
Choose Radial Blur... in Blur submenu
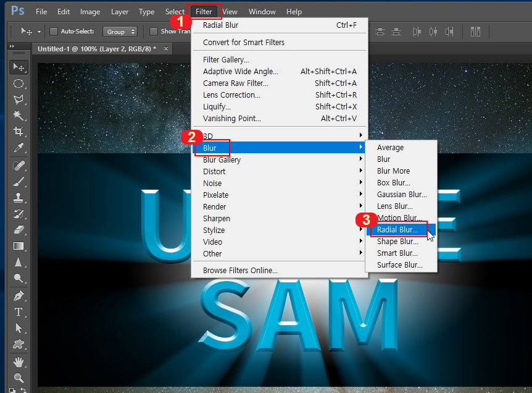point(401,230)
